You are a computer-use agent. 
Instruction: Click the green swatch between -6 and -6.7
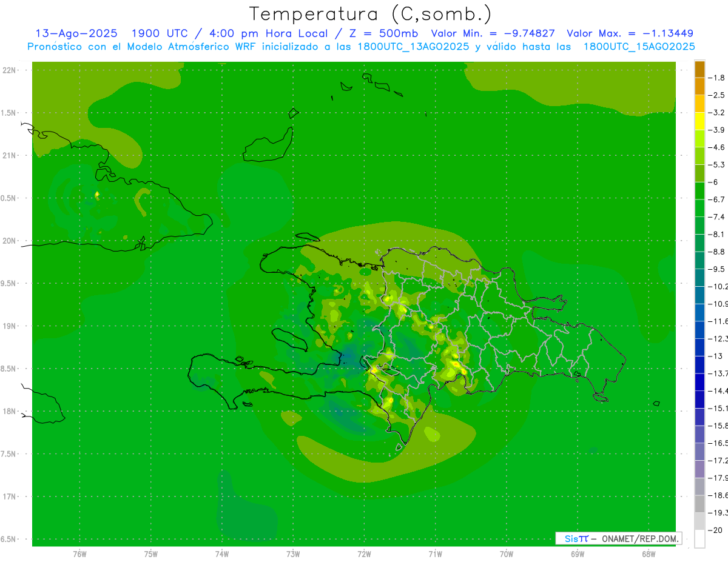click(x=699, y=191)
